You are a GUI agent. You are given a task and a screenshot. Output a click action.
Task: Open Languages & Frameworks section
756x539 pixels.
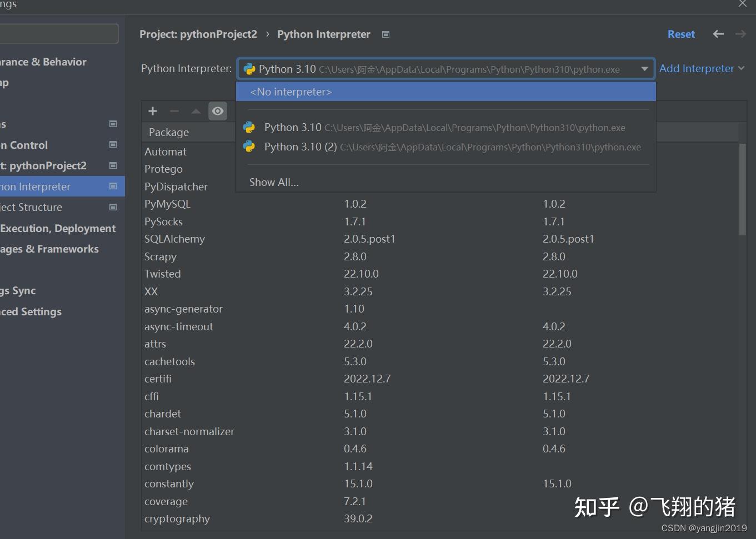tap(49, 249)
